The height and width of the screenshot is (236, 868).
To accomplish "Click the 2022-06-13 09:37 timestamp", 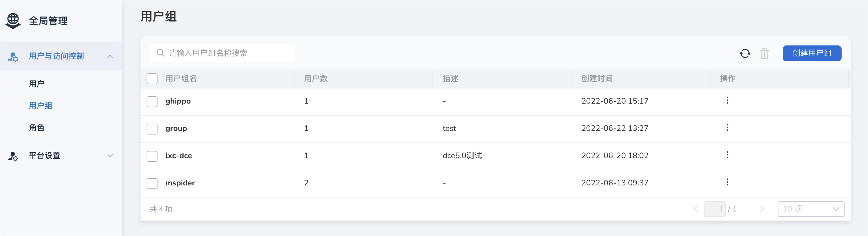I will [615, 183].
